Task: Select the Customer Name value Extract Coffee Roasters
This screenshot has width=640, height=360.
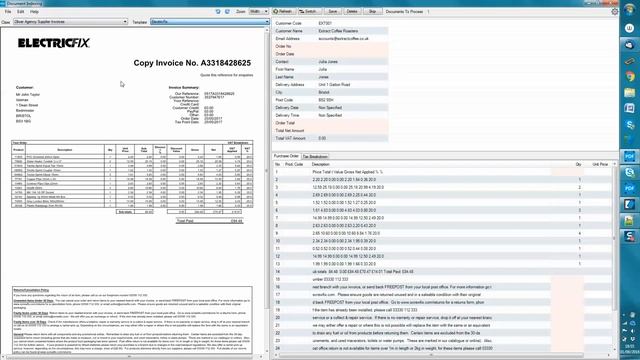Action: pos(338,31)
